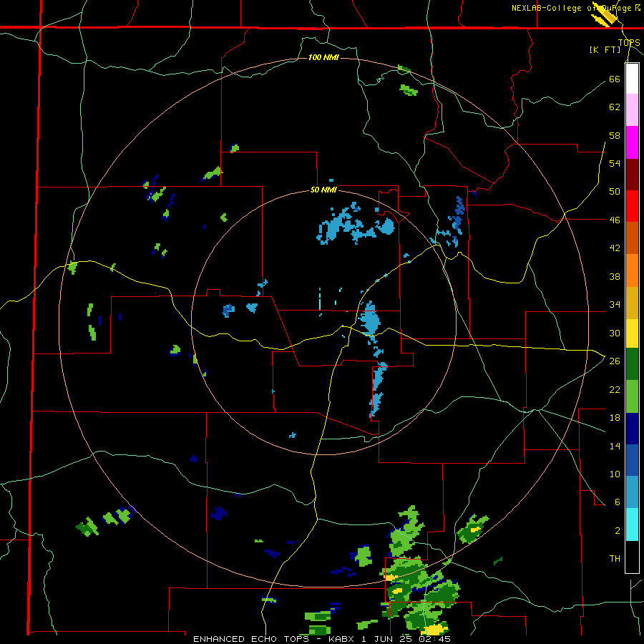Select the magenta legend swatch
Screen dimensions: 644x644
click(x=632, y=142)
